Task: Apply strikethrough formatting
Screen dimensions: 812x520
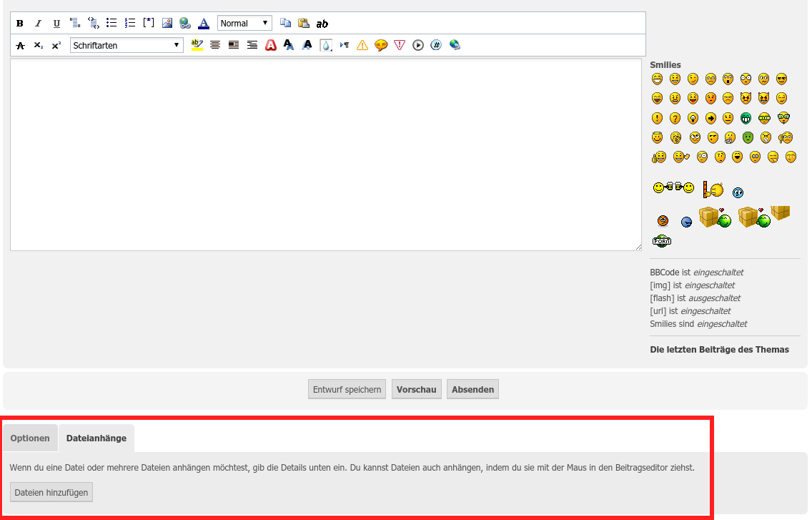Action: (20, 45)
